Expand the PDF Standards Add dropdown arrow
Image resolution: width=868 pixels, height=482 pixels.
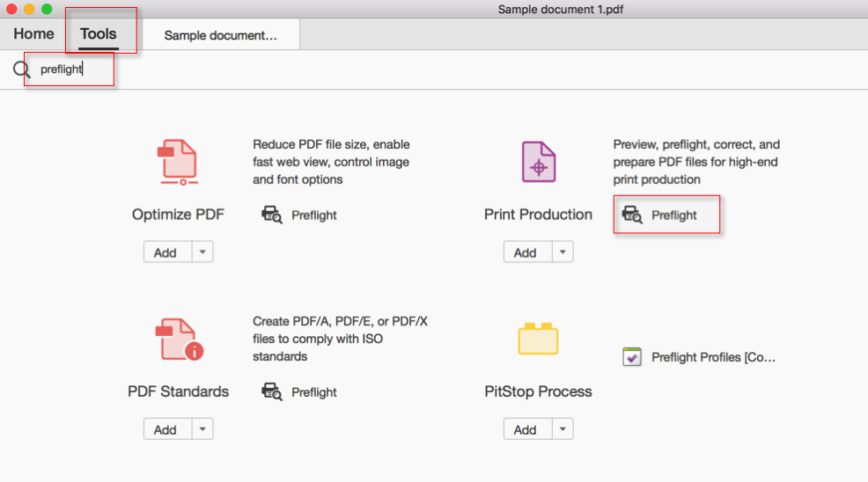click(x=202, y=429)
